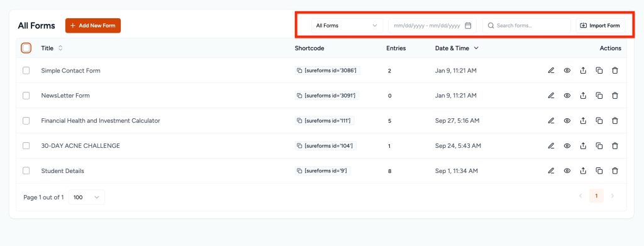
Task: Open Financial Health and Investment Calculator title
Action: point(101,121)
